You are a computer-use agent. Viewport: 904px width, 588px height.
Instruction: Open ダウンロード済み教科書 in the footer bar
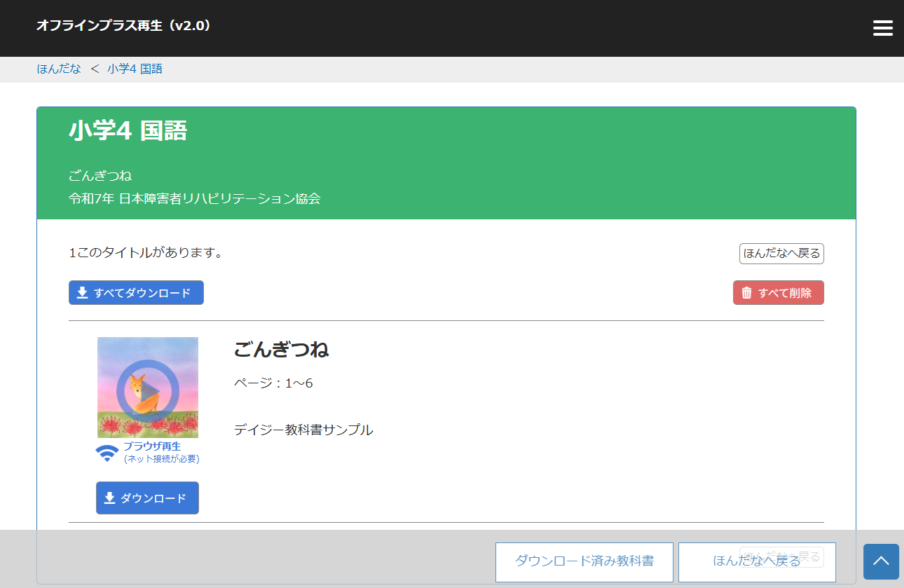pyautogui.click(x=584, y=561)
